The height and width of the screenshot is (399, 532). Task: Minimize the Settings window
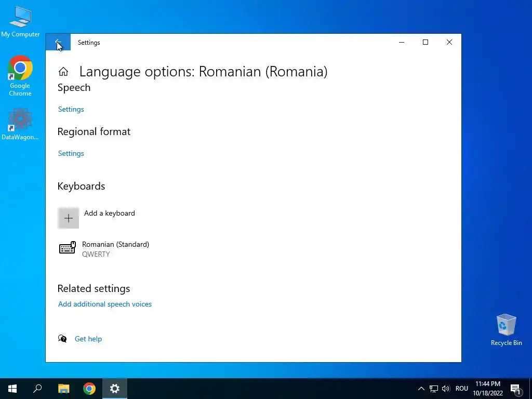point(402,42)
